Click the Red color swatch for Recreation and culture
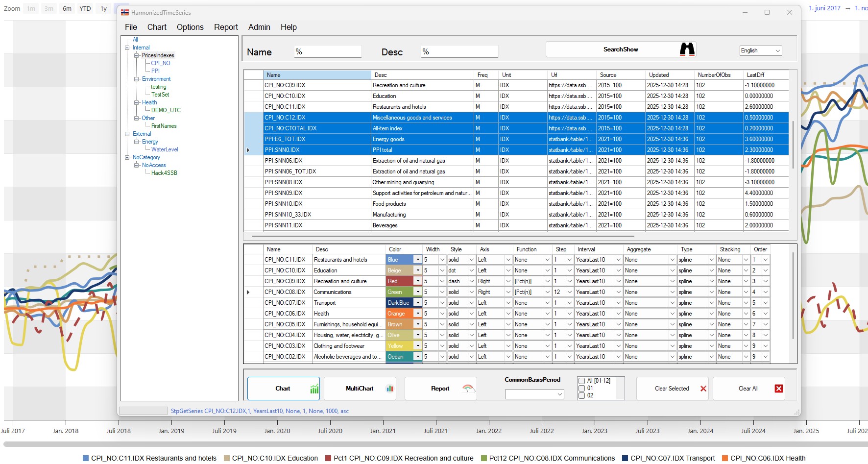868x464 pixels. (x=399, y=281)
